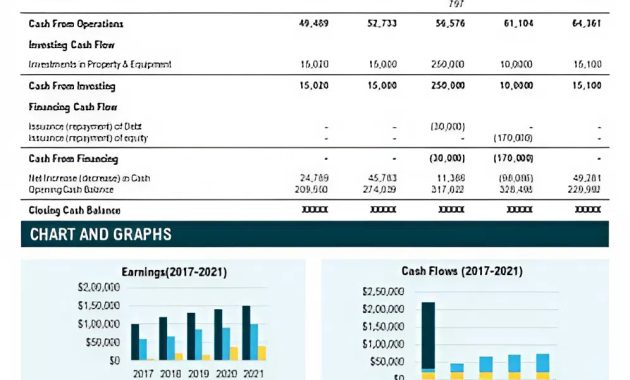Select the 'Earnings(2017-2021)' chart title
The width and height of the screenshot is (630, 380).
coord(174,272)
